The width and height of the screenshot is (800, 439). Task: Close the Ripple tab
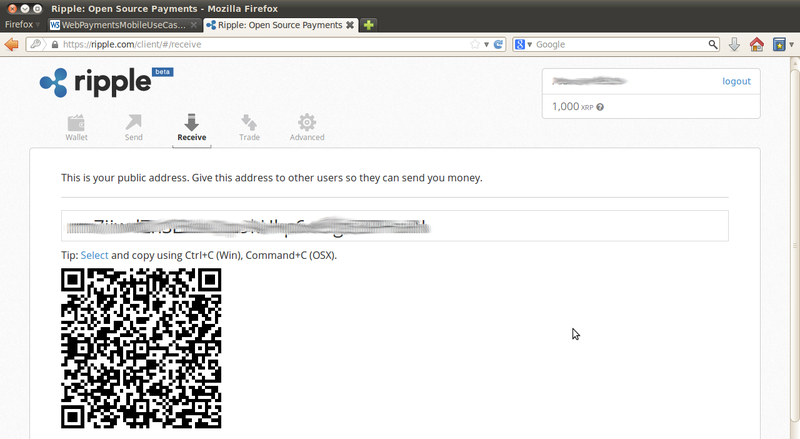(350, 25)
